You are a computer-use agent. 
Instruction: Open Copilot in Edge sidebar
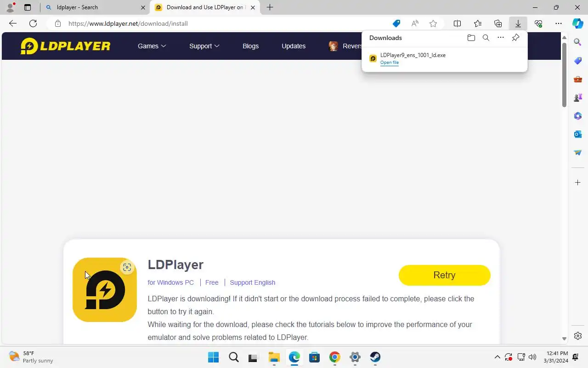(x=578, y=23)
